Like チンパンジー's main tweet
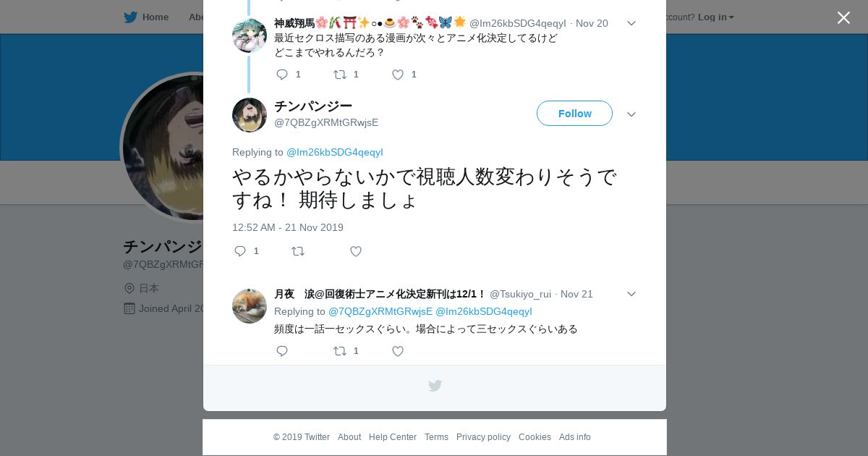868x456 pixels. [x=356, y=251]
